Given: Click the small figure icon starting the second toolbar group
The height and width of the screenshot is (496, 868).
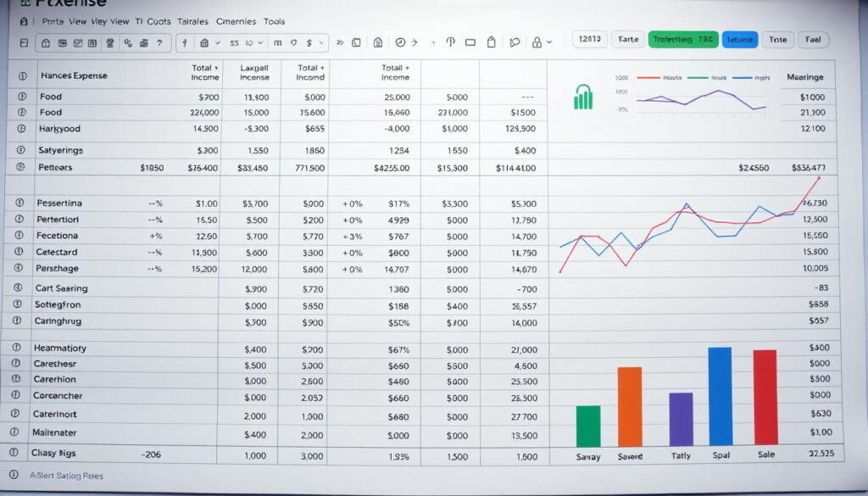Looking at the screenshot, I should tap(185, 42).
